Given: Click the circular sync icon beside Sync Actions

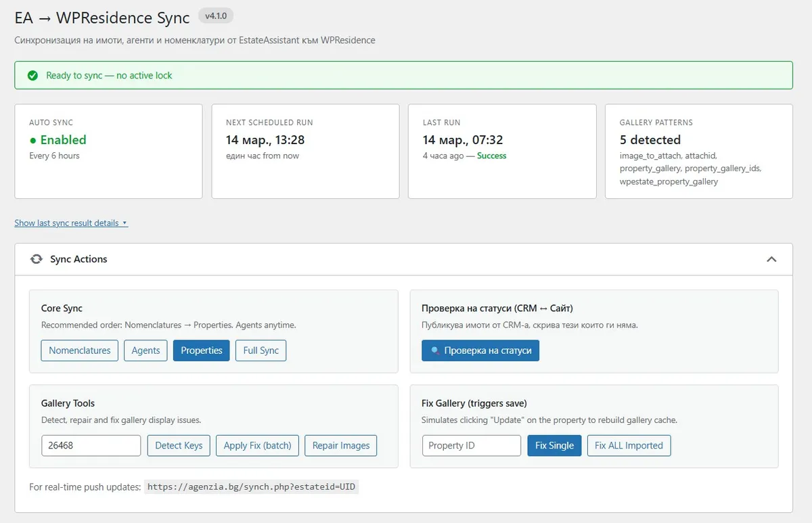Looking at the screenshot, I should (36, 258).
